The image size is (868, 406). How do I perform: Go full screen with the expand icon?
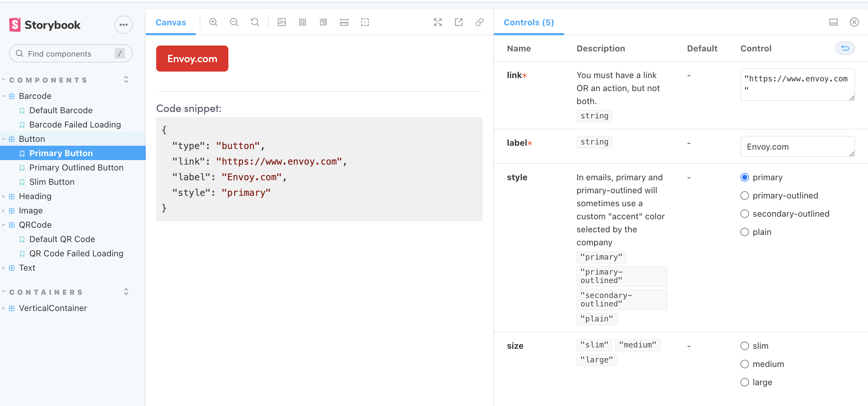tap(438, 22)
